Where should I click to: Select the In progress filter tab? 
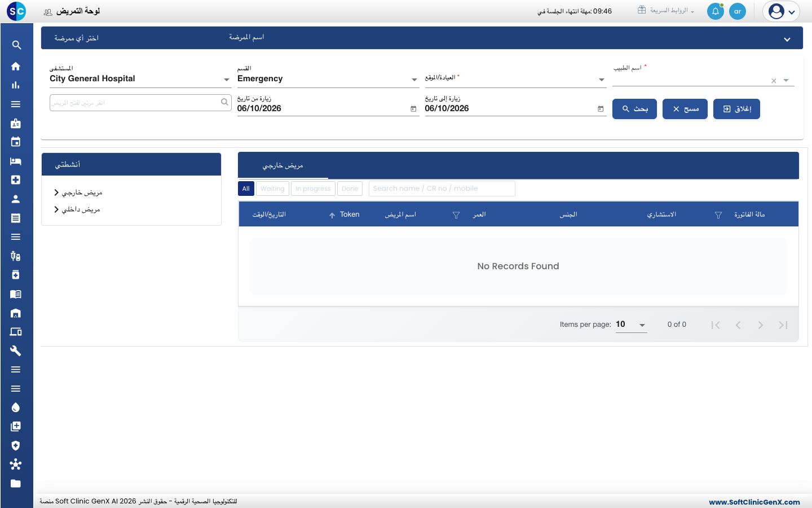[313, 189]
